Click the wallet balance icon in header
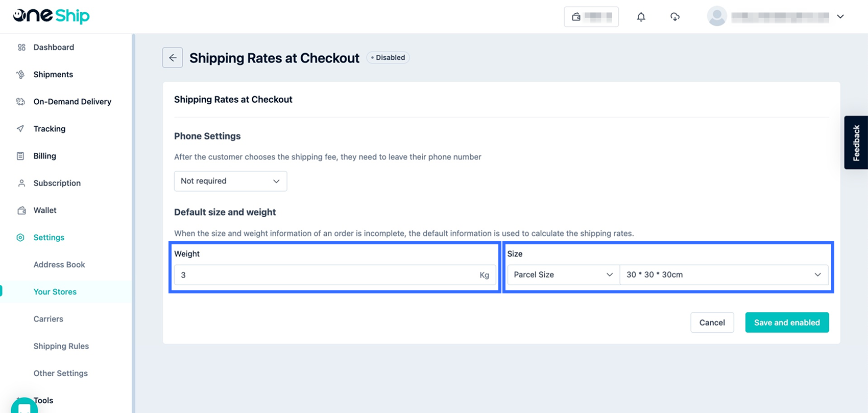The image size is (868, 413). [x=576, y=17]
